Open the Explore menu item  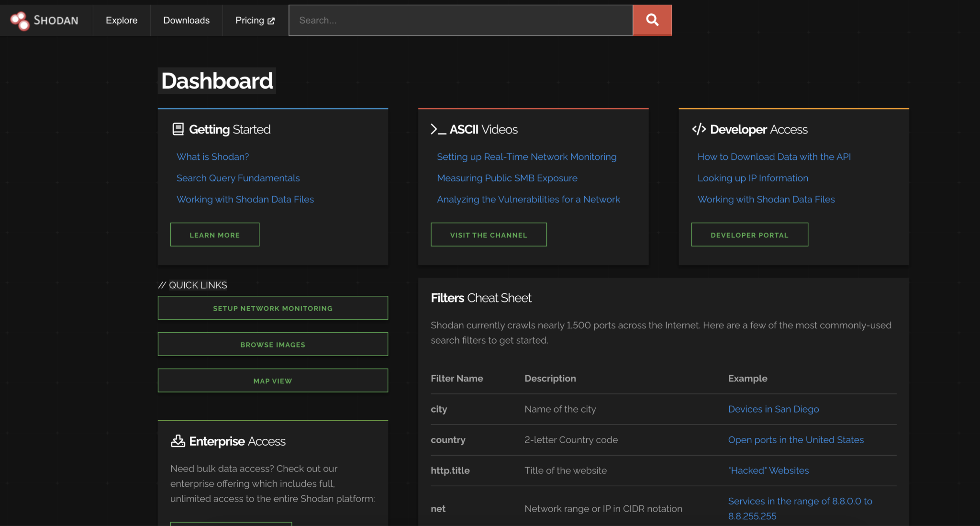coord(121,20)
